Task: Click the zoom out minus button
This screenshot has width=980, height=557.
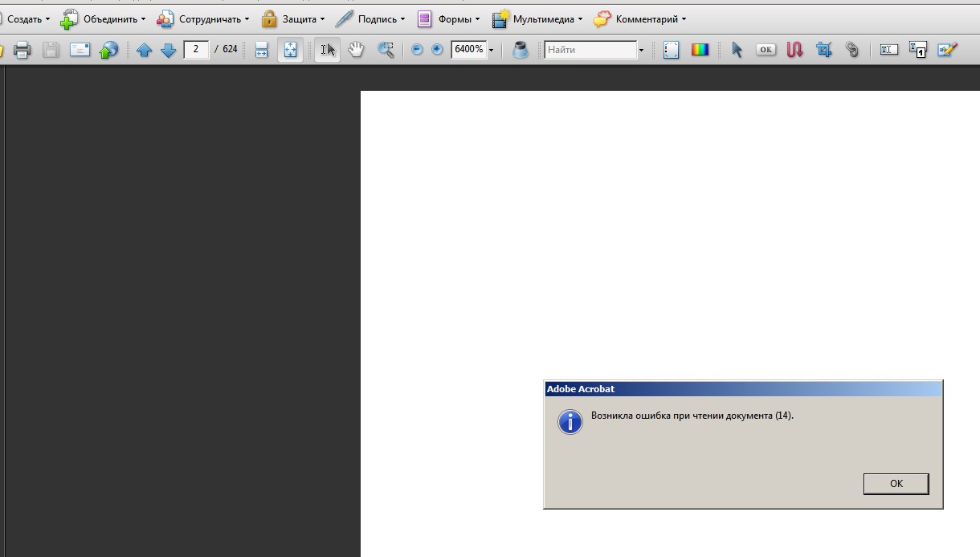Action: [417, 50]
